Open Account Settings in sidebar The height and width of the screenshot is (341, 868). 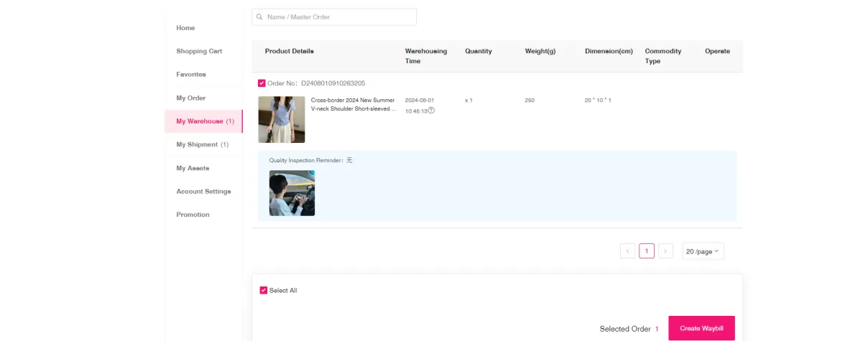[x=203, y=191]
